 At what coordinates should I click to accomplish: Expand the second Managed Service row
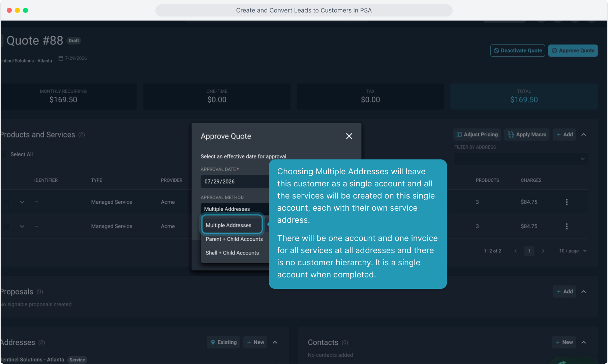coord(22,226)
